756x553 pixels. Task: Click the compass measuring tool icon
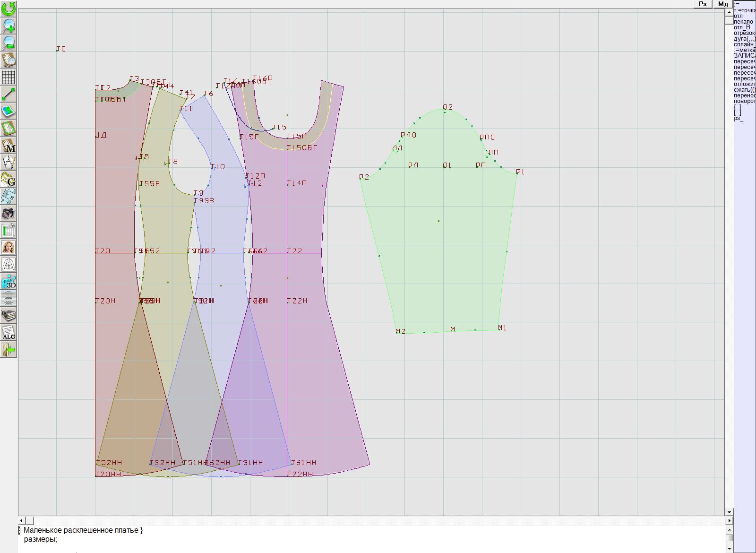click(9, 162)
